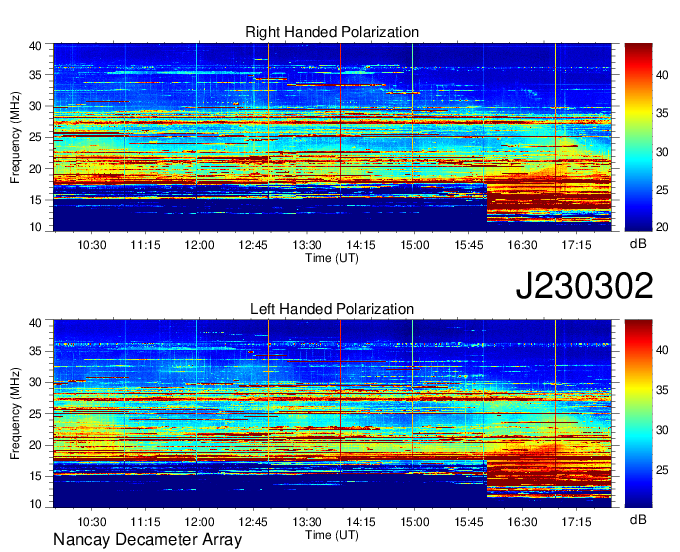Click the 'Left Handed Polarization' plot title

pos(332,309)
